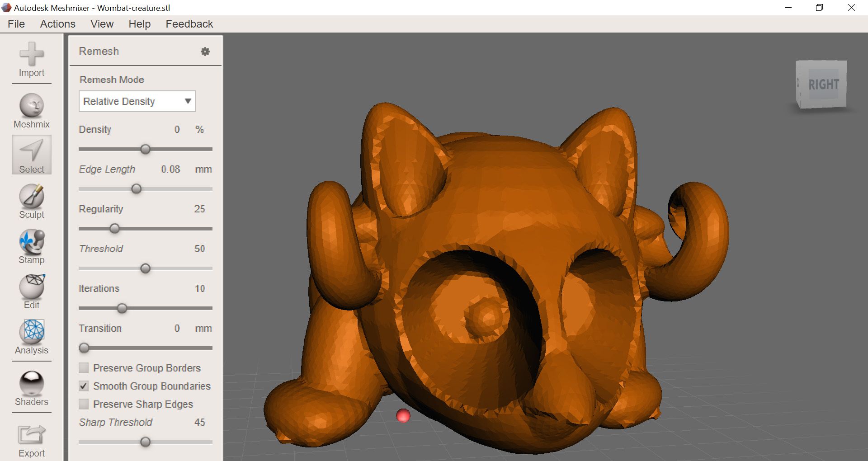The width and height of the screenshot is (868, 461).
Task: Enable Preserve Group Borders
Action: click(83, 368)
